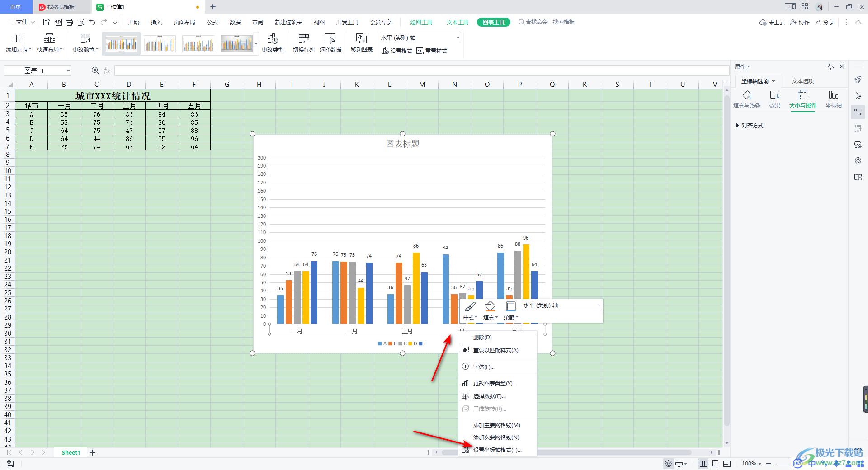Select Effects (效果) panel icon
The image size is (868, 470).
tap(775, 99)
